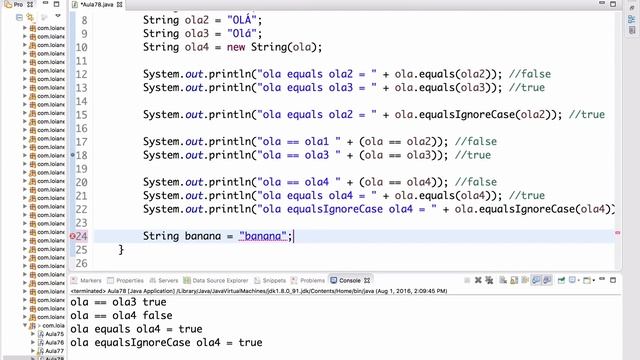Open Display Selected Console dropdown arrow

tap(579, 280)
